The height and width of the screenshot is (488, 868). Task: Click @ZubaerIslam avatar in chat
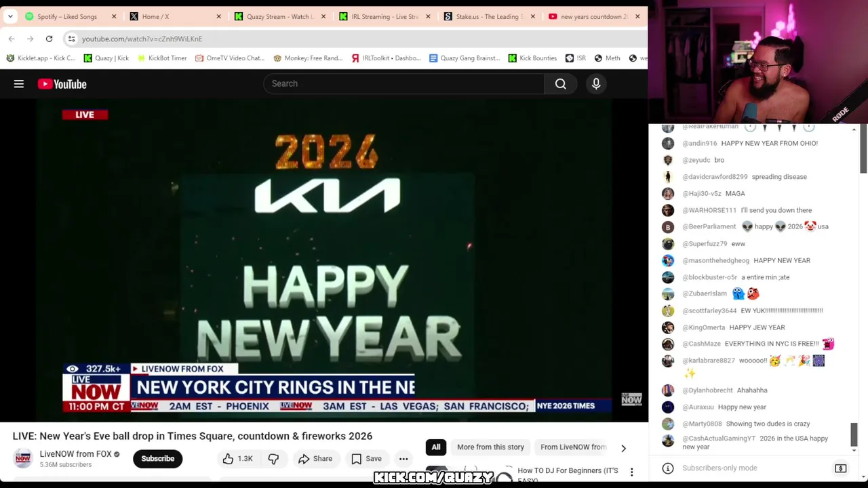click(668, 294)
